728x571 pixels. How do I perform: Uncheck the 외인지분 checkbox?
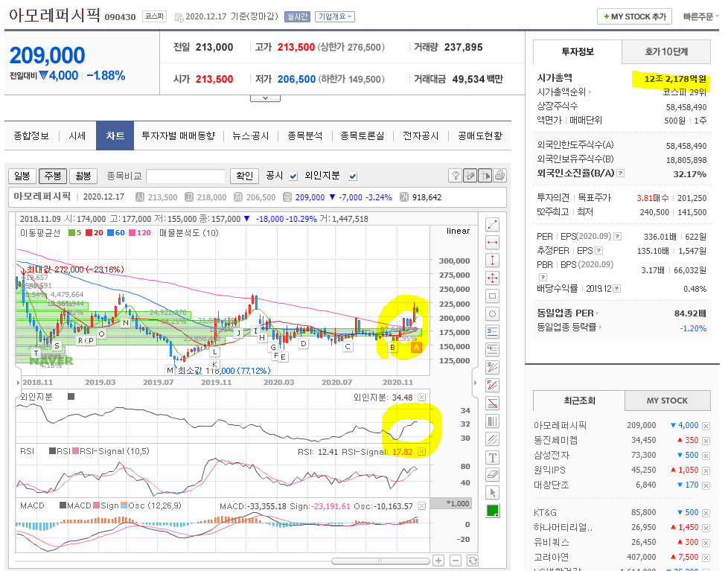point(352,176)
